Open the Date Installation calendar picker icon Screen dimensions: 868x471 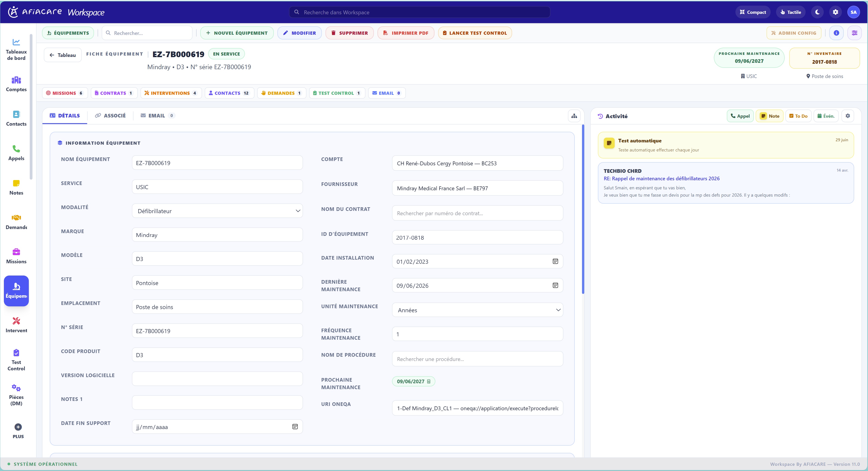pyautogui.click(x=555, y=261)
